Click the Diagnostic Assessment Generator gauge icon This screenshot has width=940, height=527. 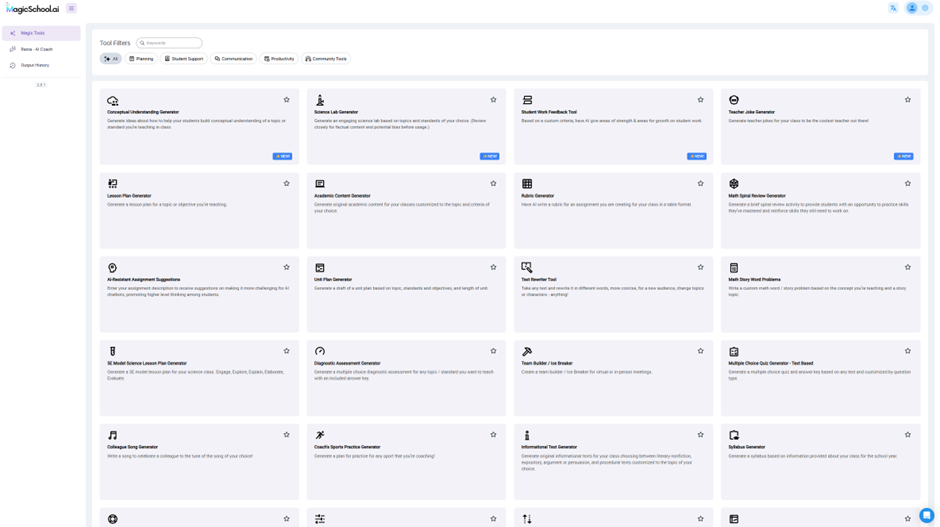click(x=320, y=351)
